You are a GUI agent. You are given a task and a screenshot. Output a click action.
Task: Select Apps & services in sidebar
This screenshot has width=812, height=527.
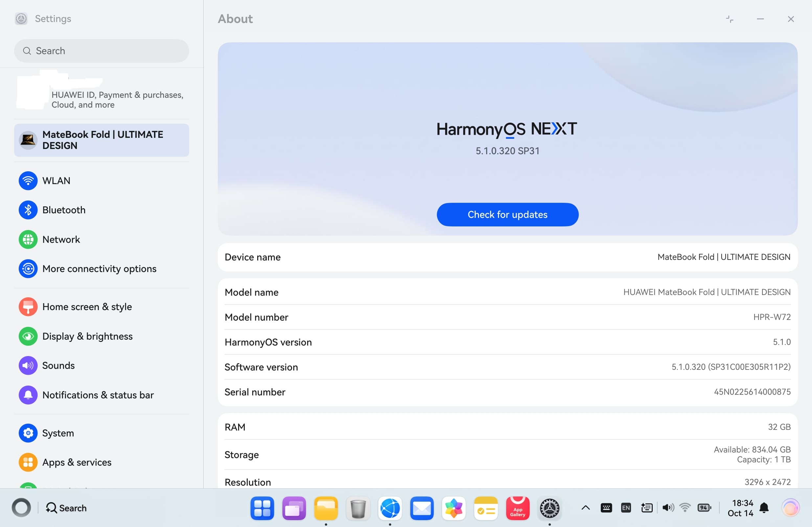click(x=77, y=462)
